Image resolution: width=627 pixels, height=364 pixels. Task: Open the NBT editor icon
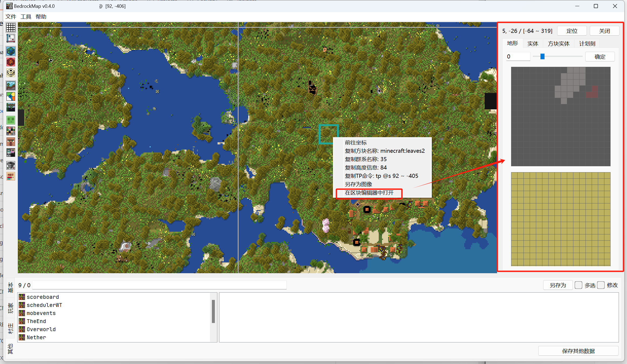[11, 176]
